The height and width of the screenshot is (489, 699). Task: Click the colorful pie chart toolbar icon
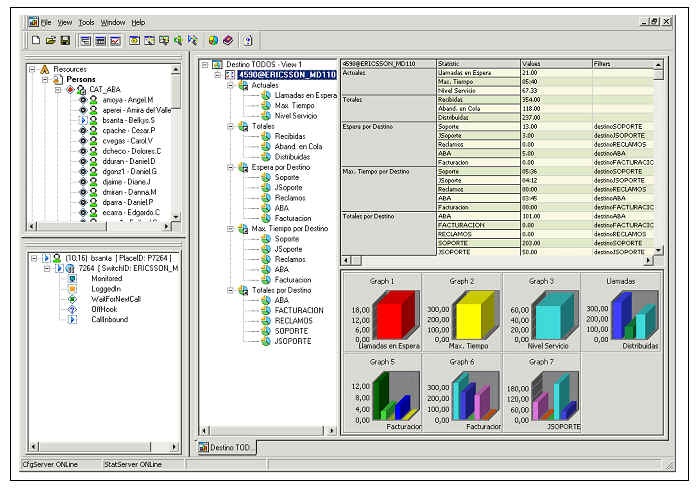[214, 41]
